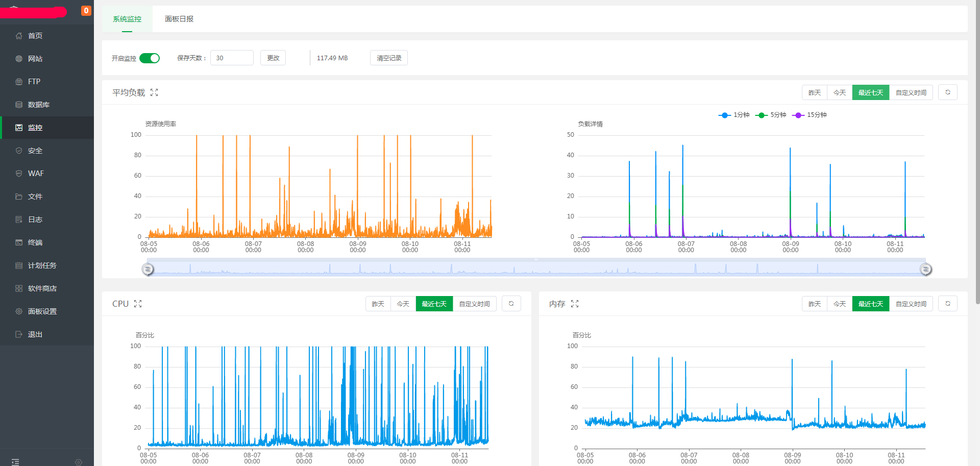Expand the CPU chart to fullscreen

point(138,304)
